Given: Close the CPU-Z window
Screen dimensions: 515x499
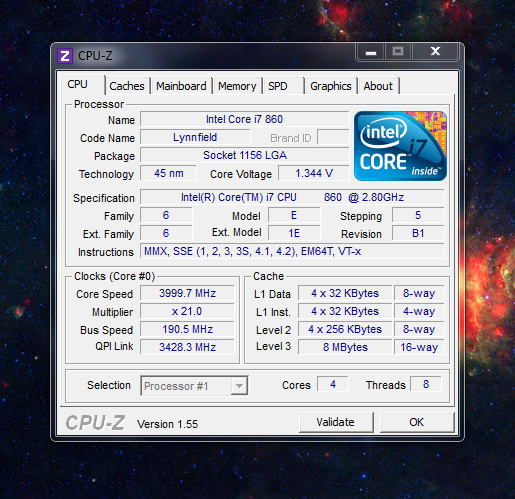Looking at the screenshot, I should [x=435, y=51].
